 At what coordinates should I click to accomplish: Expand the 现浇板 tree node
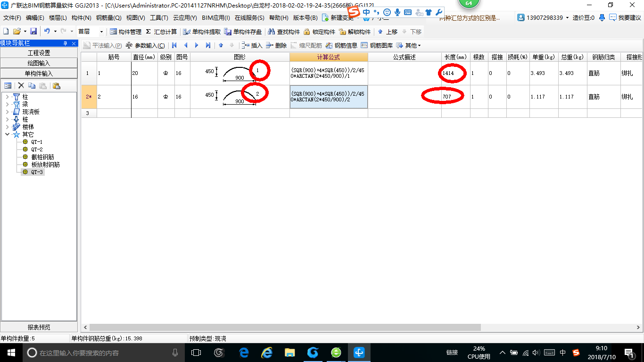point(7,112)
